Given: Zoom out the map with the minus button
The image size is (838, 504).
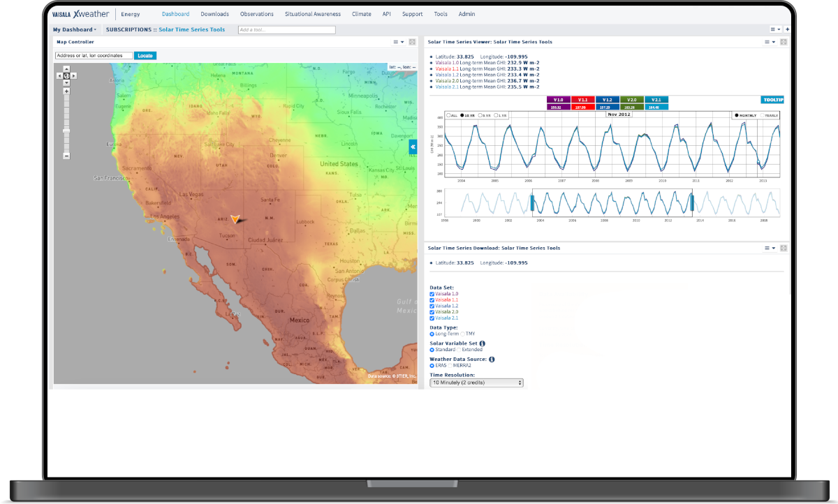Looking at the screenshot, I should 66,156.
